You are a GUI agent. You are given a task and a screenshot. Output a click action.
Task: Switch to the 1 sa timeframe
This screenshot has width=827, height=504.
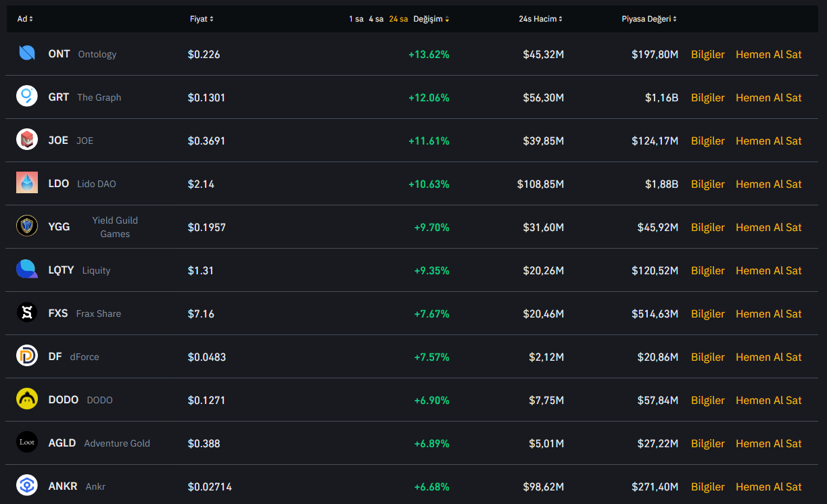tap(356, 19)
